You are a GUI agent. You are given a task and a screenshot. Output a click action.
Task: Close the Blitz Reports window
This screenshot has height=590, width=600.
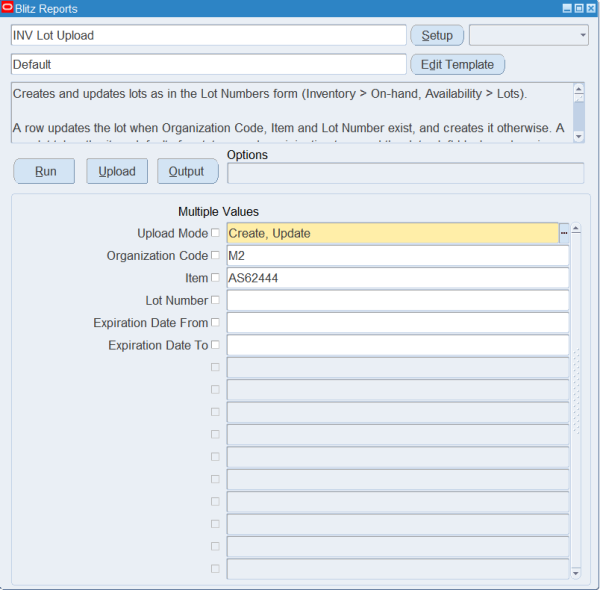click(x=591, y=8)
